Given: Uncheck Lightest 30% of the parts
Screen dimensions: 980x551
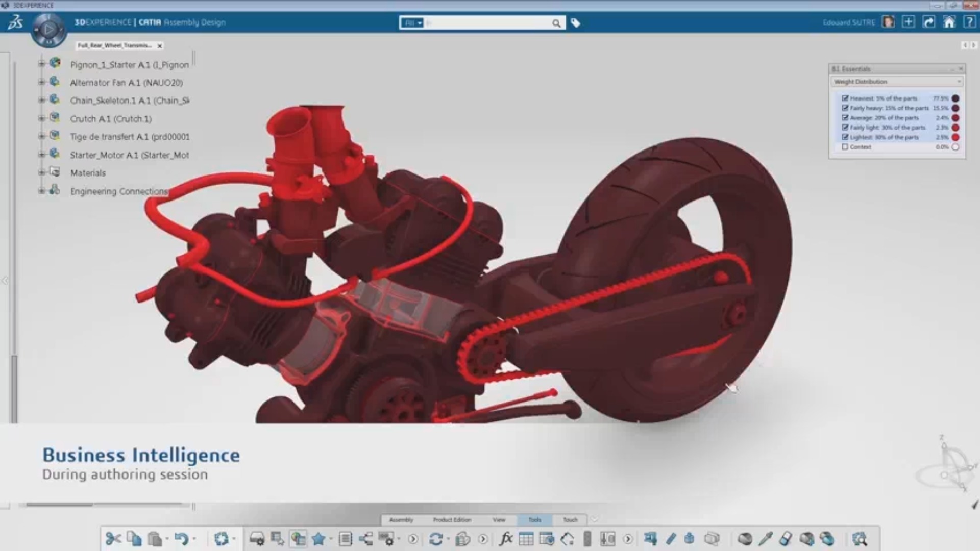Looking at the screenshot, I should point(845,137).
